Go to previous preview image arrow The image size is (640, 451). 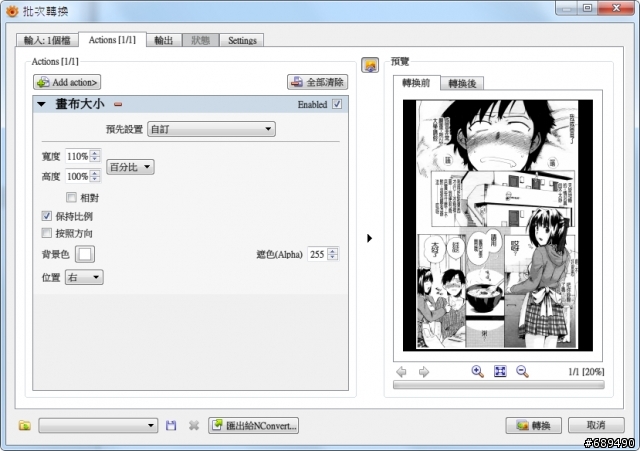[x=401, y=371]
